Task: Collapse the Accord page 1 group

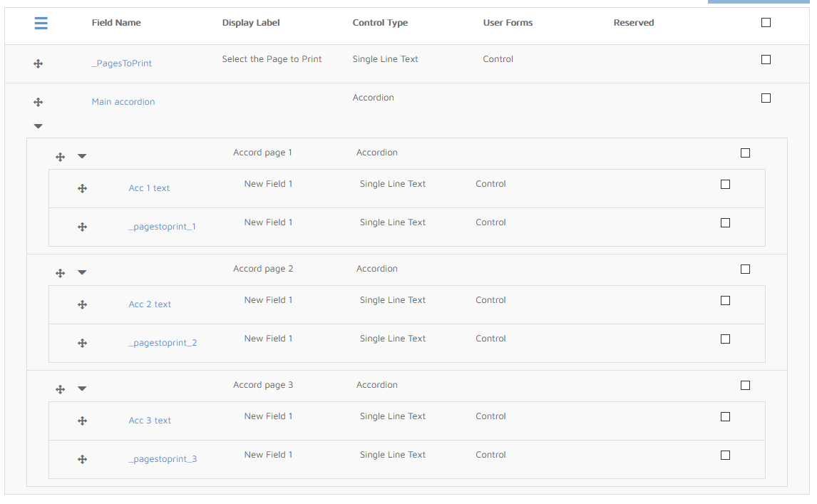Action: tap(82, 156)
